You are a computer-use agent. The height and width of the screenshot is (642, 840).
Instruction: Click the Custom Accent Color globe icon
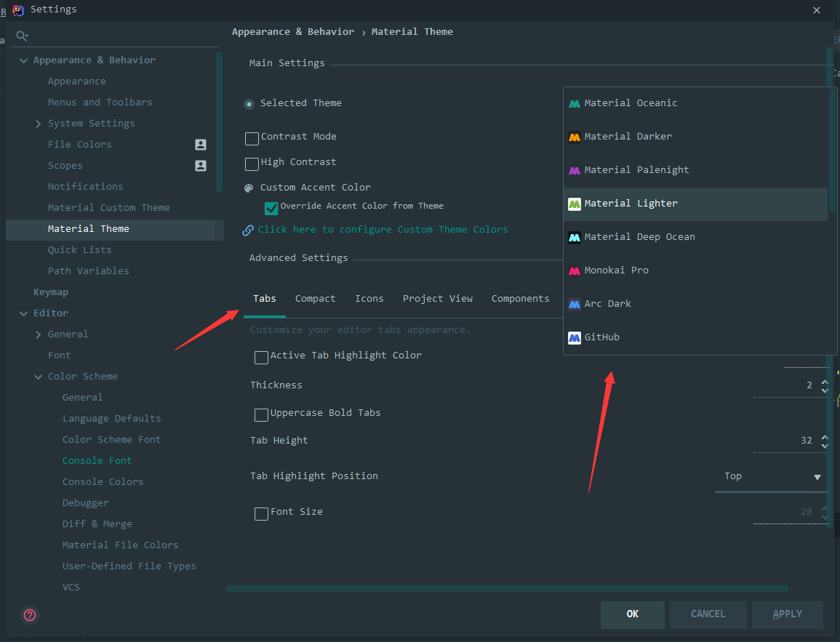[248, 187]
